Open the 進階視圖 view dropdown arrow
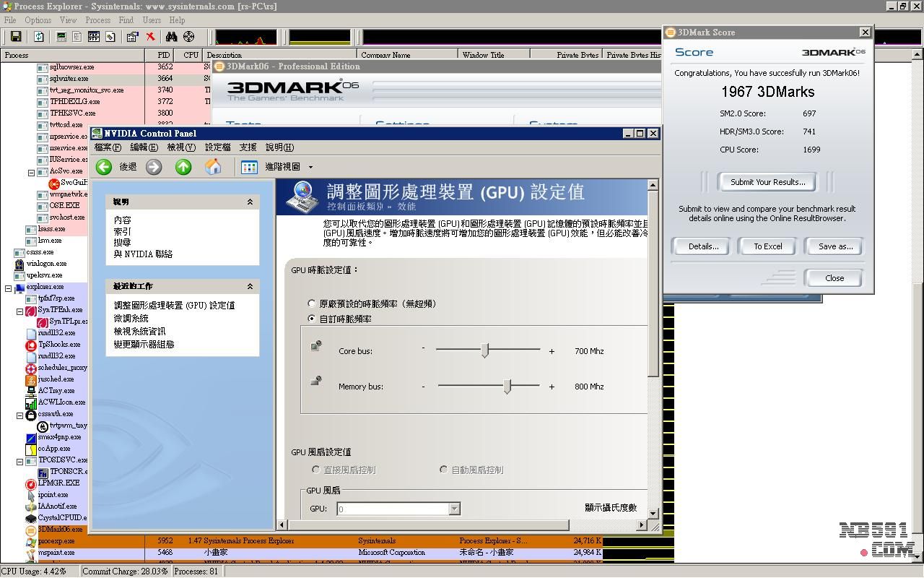This screenshot has height=578, width=924. (310, 167)
